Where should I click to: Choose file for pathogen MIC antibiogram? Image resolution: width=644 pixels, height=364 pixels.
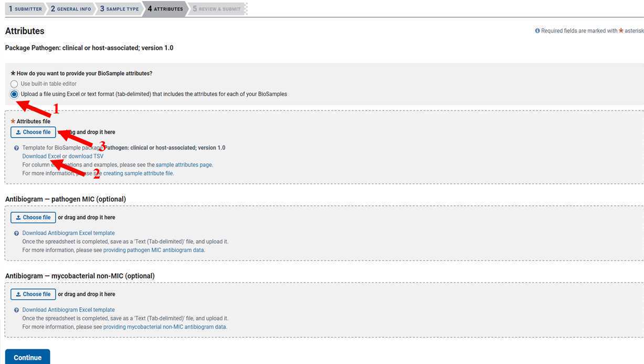tap(33, 217)
